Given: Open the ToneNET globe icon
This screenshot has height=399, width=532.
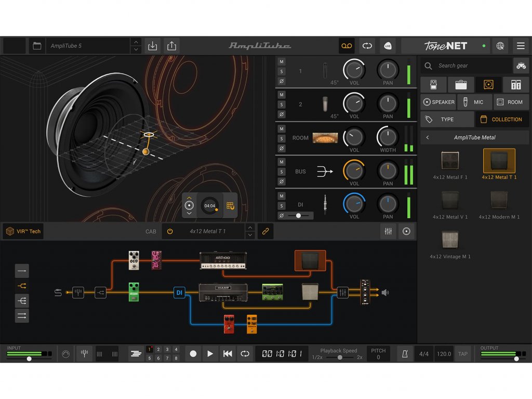Looking at the screenshot, I should pyautogui.click(x=500, y=46).
